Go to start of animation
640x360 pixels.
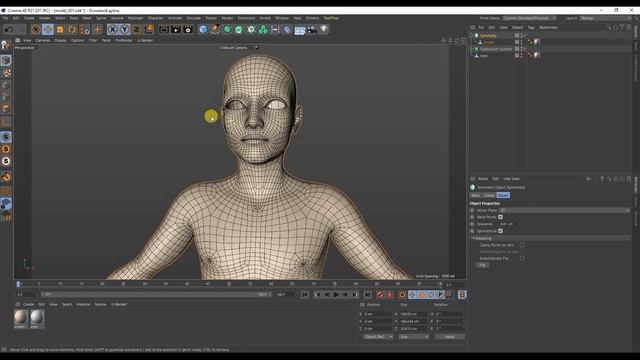coord(305,295)
